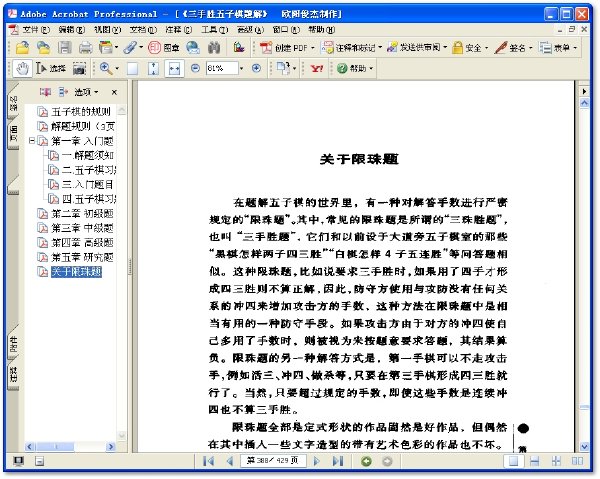Image resolution: width=600 pixels, height=479 pixels.
Task: Click the zoom percentage 81% field
Action: click(222, 68)
